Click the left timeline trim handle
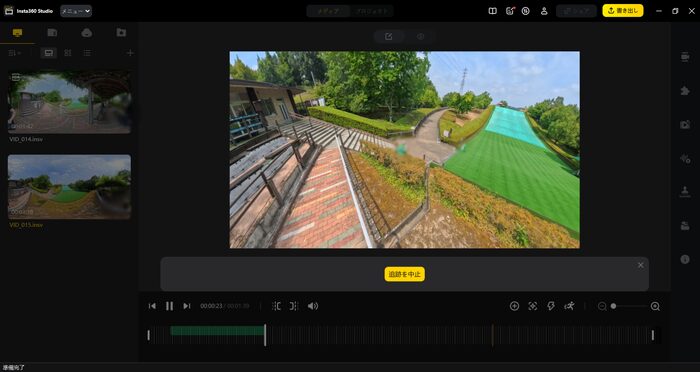Screen dimensions: 700x372 (x=149, y=335)
